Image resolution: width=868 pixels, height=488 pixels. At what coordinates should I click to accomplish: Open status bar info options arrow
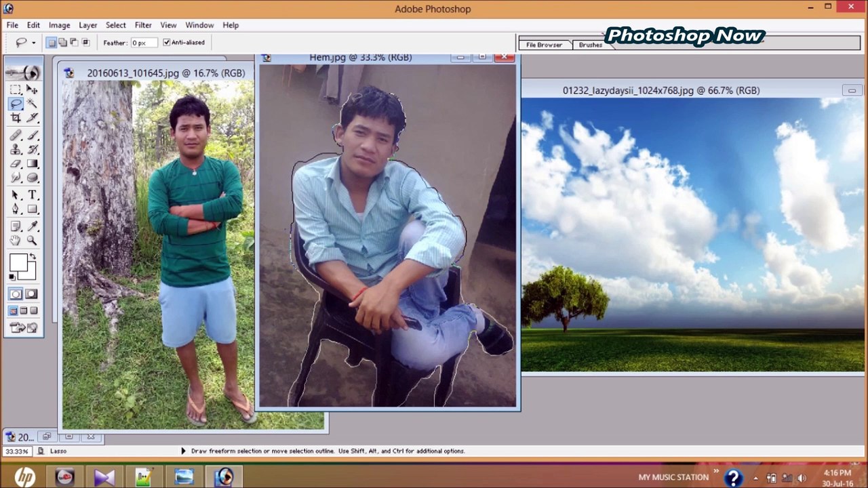pos(183,451)
